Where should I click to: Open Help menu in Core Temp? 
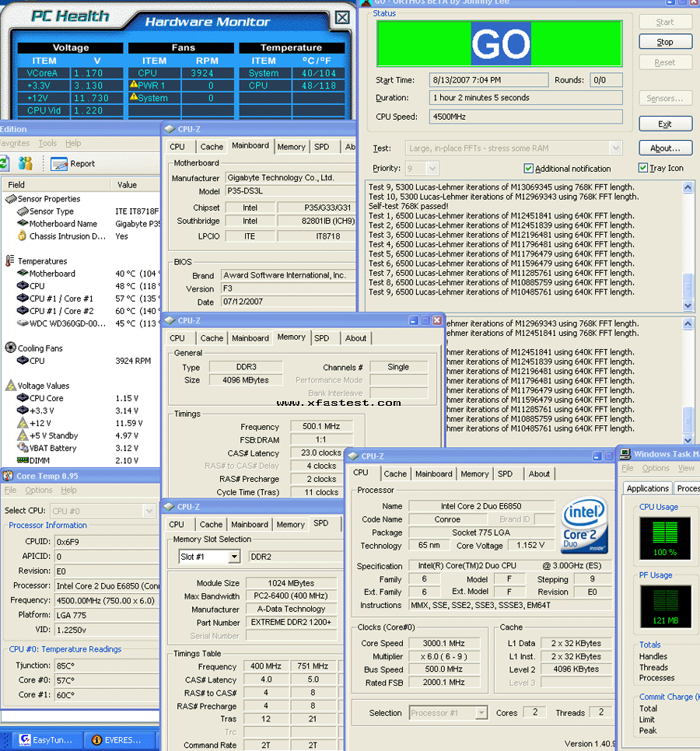pyautogui.click(x=68, y=490)
